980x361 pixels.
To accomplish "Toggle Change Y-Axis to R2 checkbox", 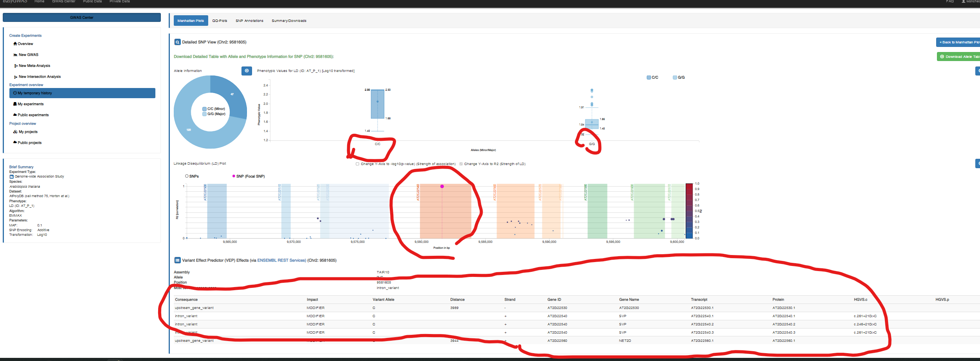I will [x=461, y=164].
